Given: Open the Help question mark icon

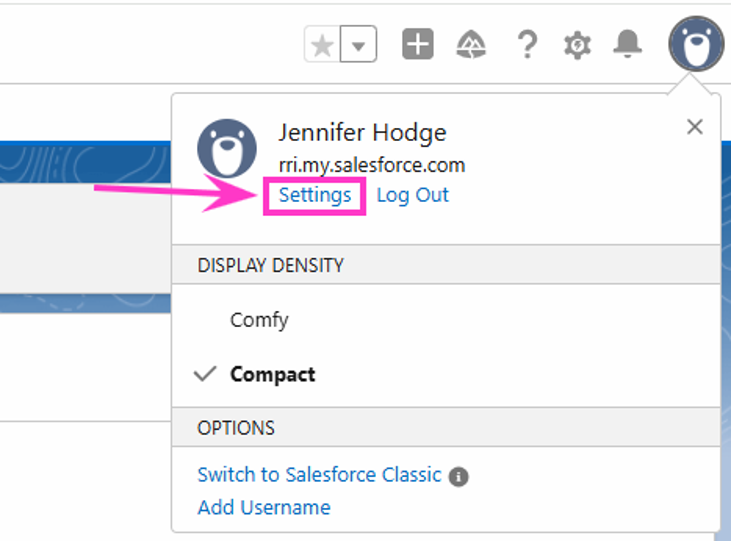Looking at the screenshot, I should (527, 45).
